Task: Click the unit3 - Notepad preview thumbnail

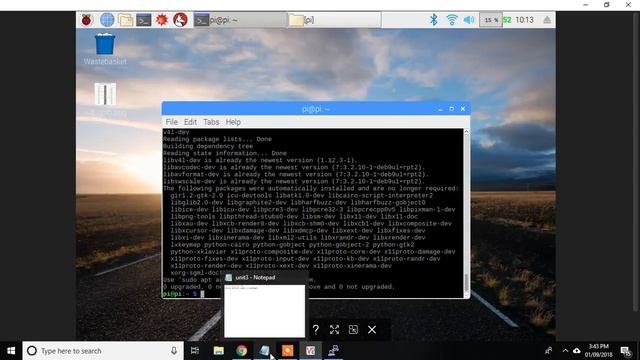Action: point(264,311)
